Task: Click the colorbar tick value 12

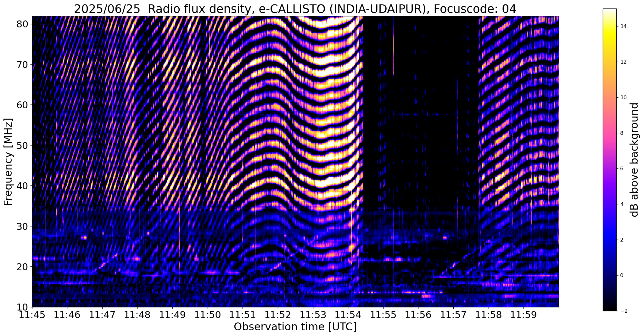Action: 623,62
